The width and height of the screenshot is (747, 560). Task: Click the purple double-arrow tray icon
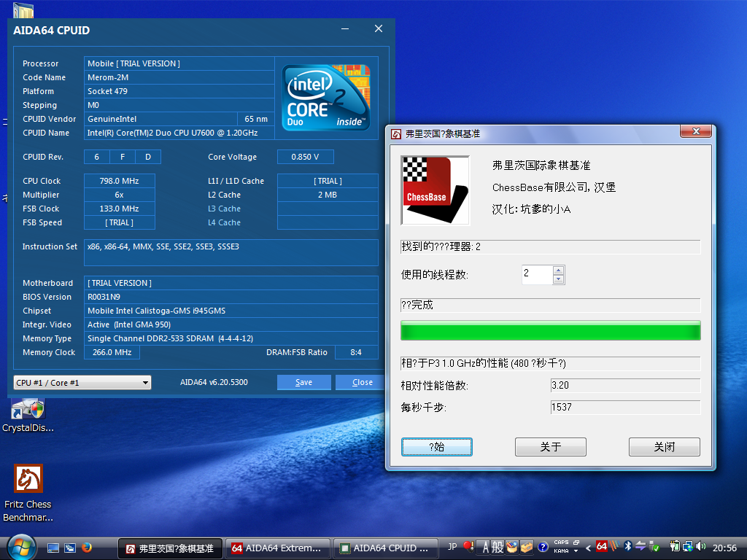click(x=640, y=547)
